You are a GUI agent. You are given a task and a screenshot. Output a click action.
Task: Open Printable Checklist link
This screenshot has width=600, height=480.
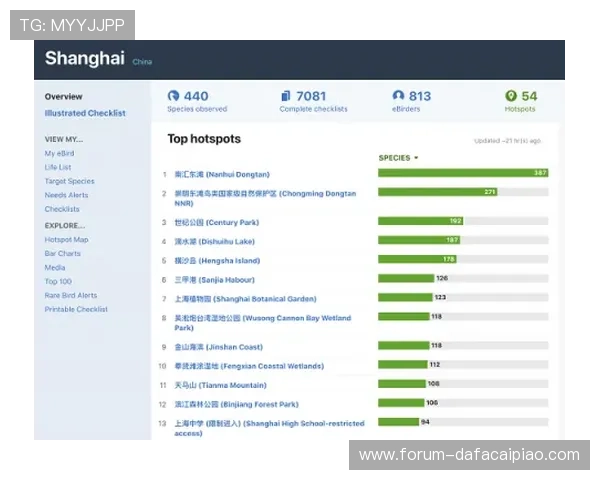(x=76, y=309)
